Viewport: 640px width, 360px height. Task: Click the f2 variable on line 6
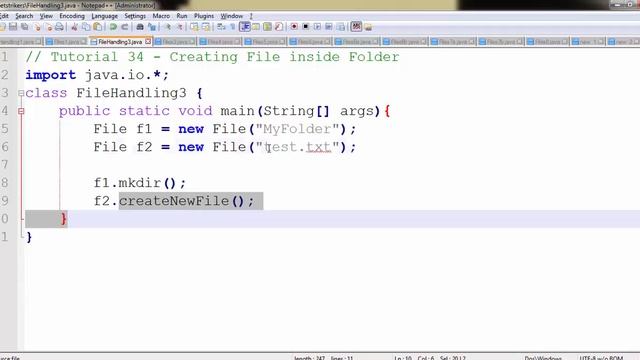click(144, 147)
